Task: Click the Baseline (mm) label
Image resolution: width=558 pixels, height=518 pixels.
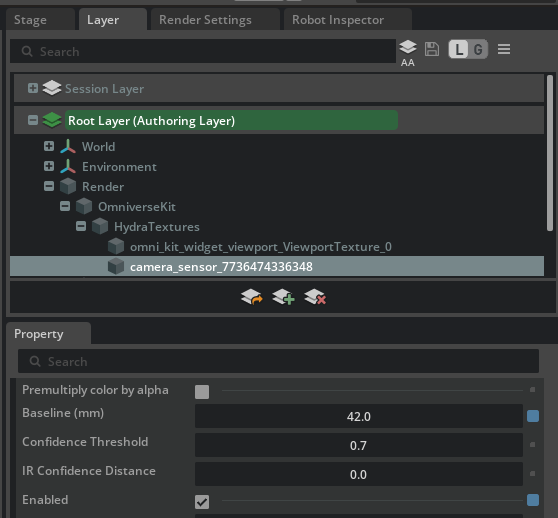Action: pyautogui.click(x=63, y=413)
